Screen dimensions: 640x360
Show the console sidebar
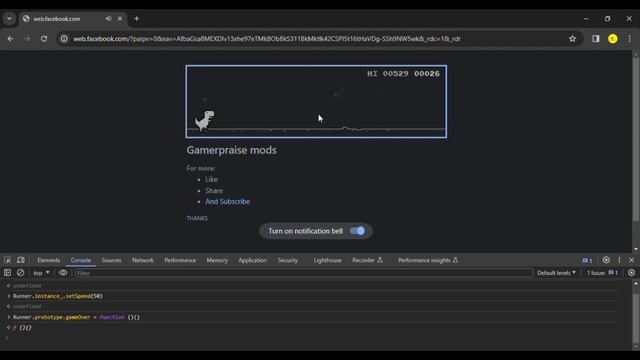7,273
